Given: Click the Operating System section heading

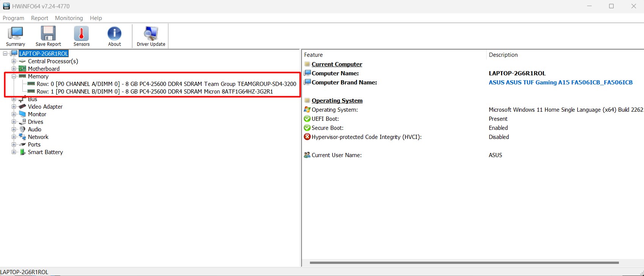Looking at the screenshot, I should (337, 100).
